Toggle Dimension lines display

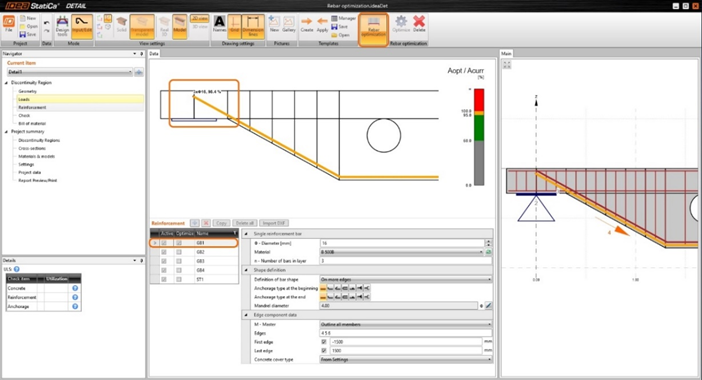[x=253, y=26]
